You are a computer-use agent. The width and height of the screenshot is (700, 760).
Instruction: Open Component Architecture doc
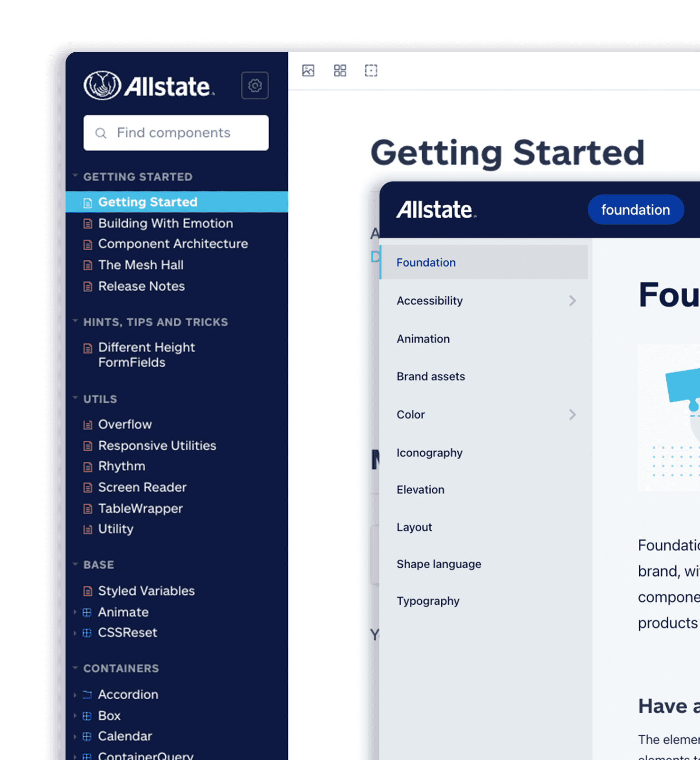point(173,244)
